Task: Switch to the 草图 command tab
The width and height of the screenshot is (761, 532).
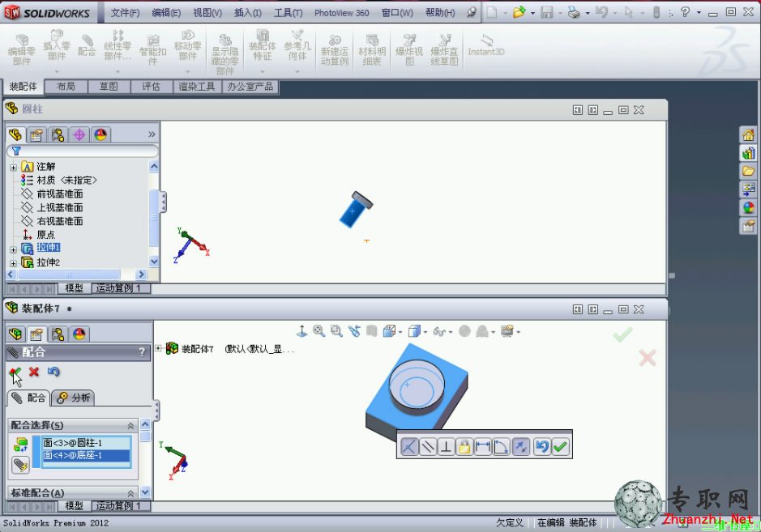Action: 109,87
